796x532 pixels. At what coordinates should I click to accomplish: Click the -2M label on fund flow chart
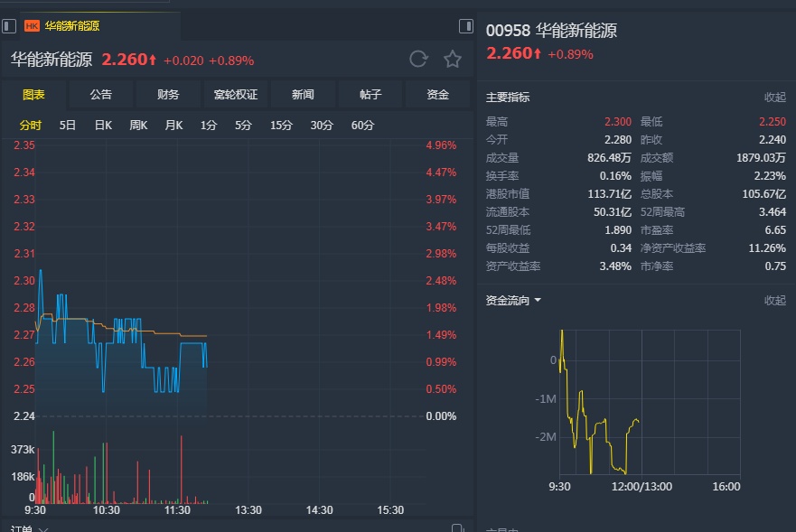[546, 437]
